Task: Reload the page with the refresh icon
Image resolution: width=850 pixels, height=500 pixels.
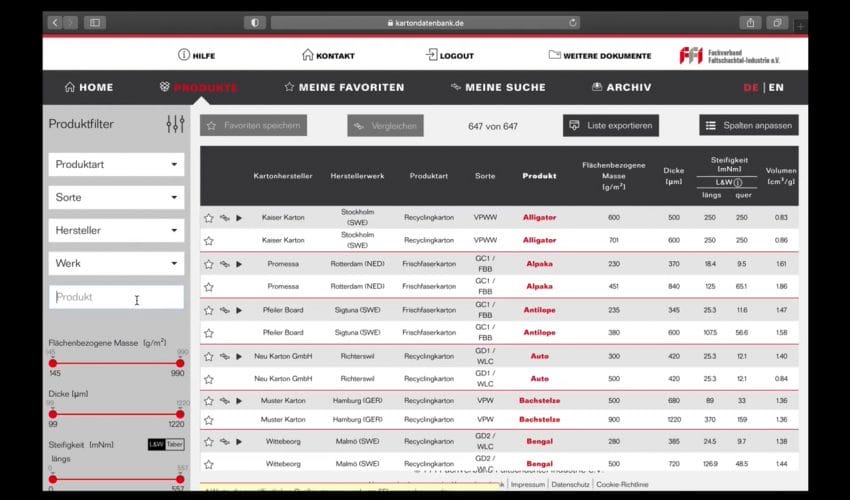Action: [572, 23]
